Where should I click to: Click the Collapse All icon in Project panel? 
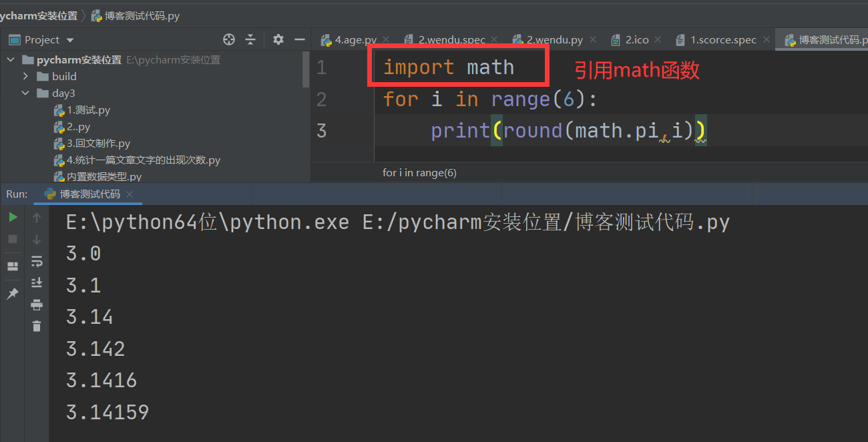[x=250, y=39]
